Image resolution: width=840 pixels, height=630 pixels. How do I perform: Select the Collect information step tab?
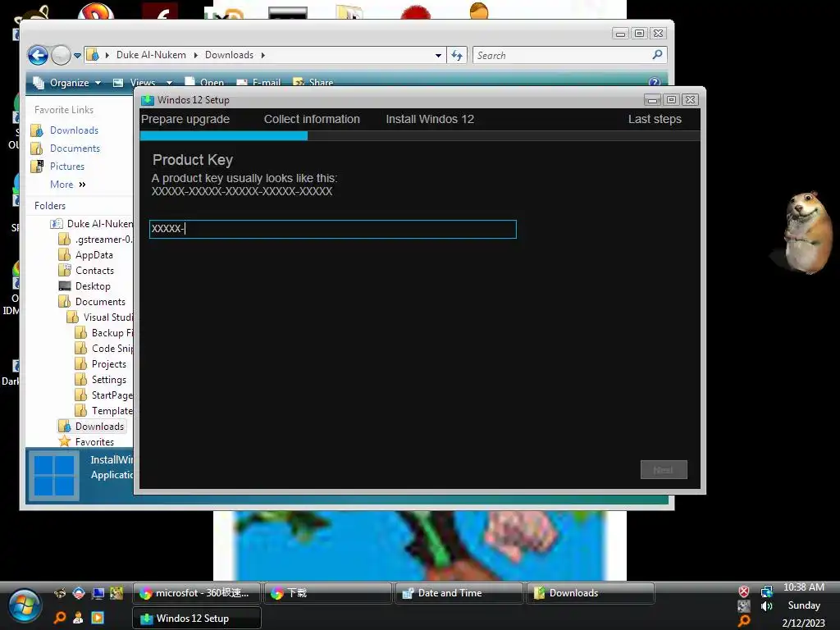point(312,119)
